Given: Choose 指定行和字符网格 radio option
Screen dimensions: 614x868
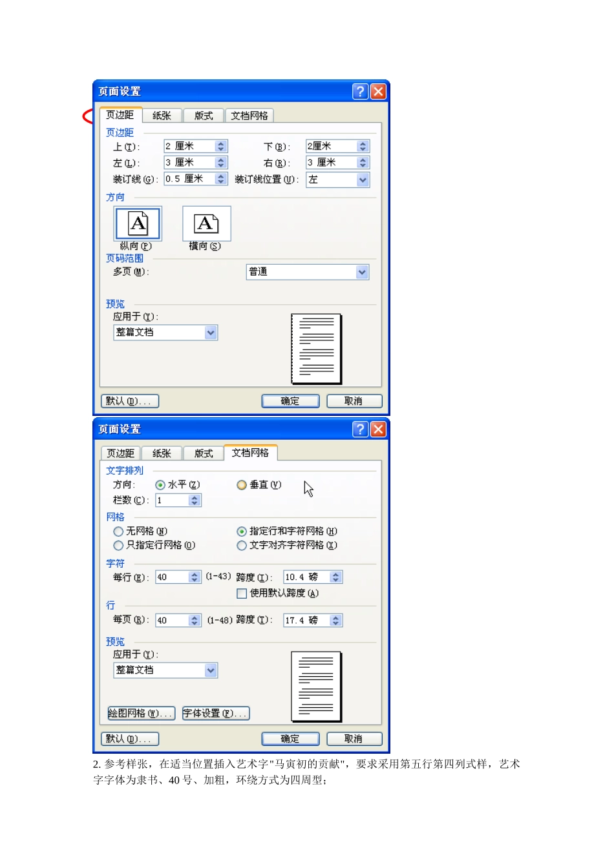Looking at the screenshot, I should (x=242, y=531).
